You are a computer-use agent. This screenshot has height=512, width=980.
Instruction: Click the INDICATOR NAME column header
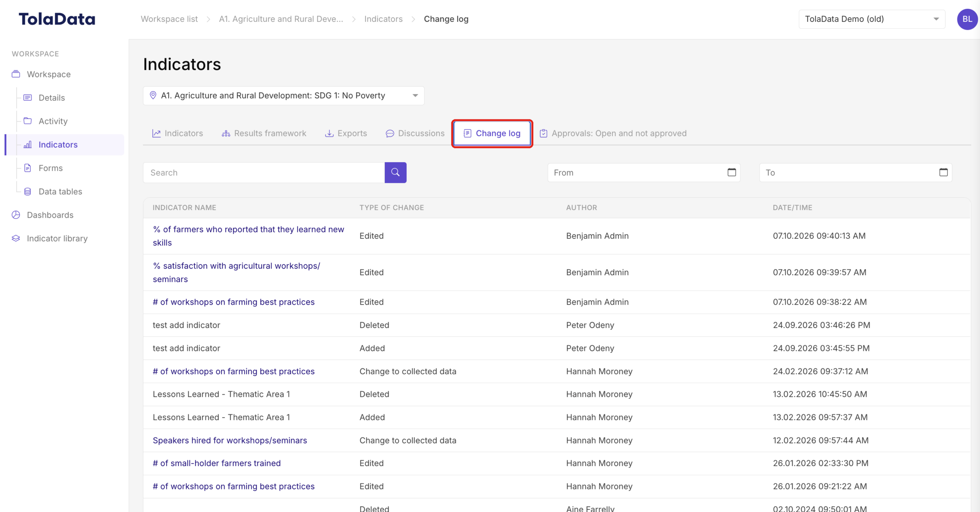(185, 207)
